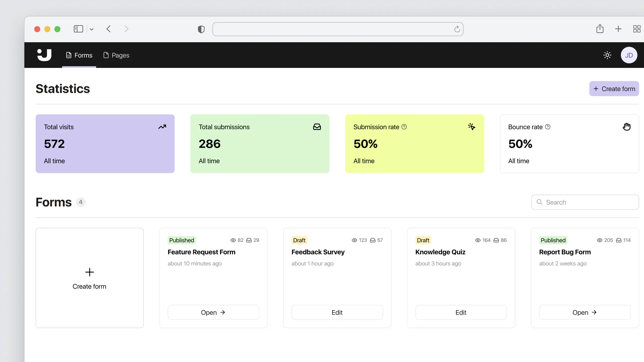Toggle the light/dark theme sun icon

pyautogui.click(x=607, y=55)
